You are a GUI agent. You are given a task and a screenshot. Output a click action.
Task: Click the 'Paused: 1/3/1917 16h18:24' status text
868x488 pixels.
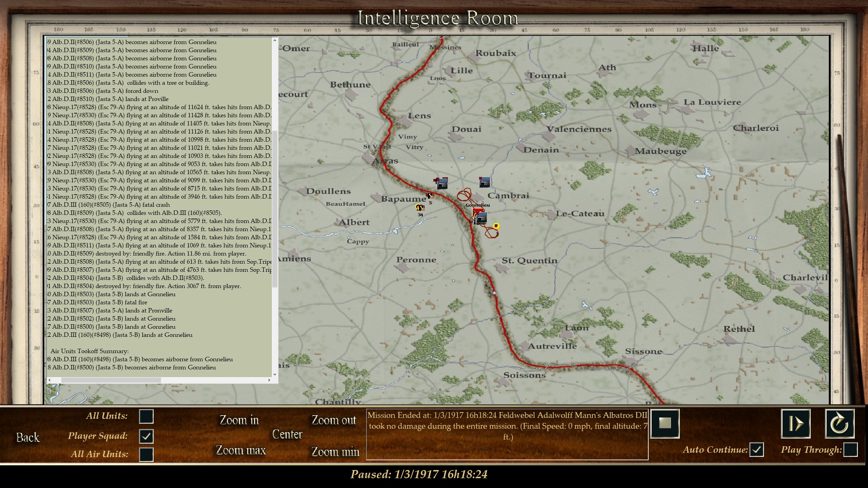click(419, 474)
